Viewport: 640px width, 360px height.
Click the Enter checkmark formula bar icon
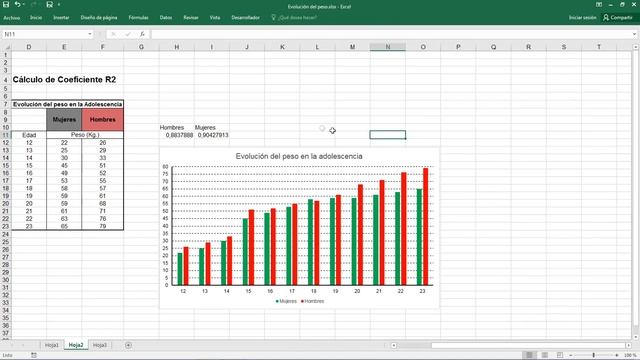click(128, 34)
